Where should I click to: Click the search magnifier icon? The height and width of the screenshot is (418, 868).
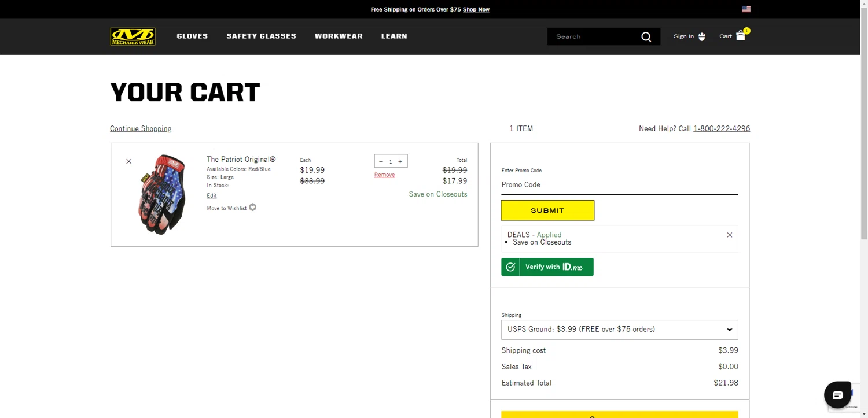[x=646, y=37]
